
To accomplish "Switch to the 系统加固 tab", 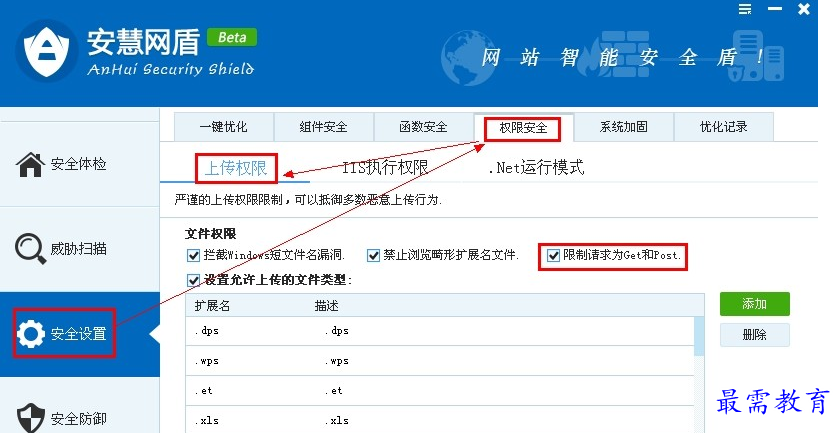I will pyautogui.click(x=624, y=127).
